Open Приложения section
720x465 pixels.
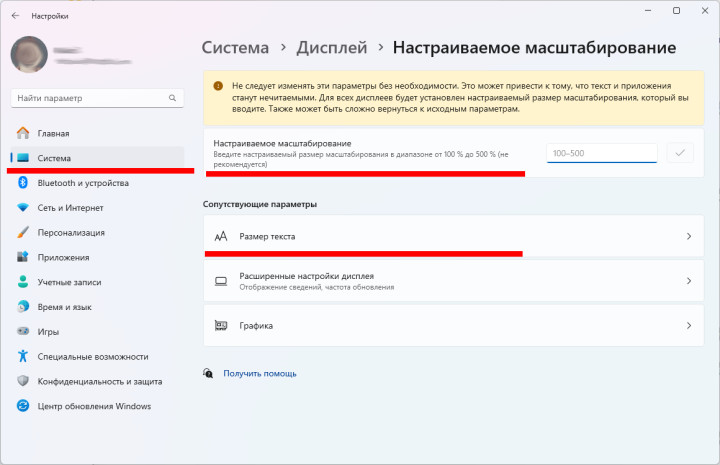64,257
